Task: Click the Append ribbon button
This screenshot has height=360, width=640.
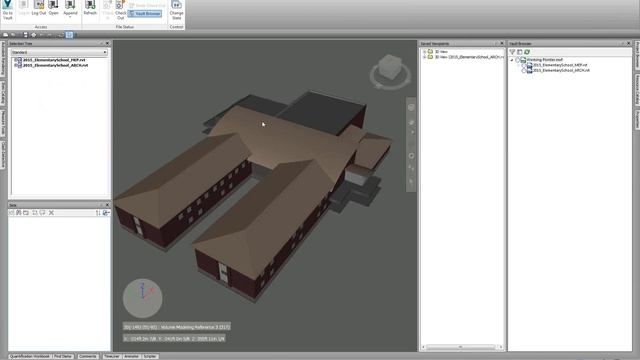Action: click(70, 8)
